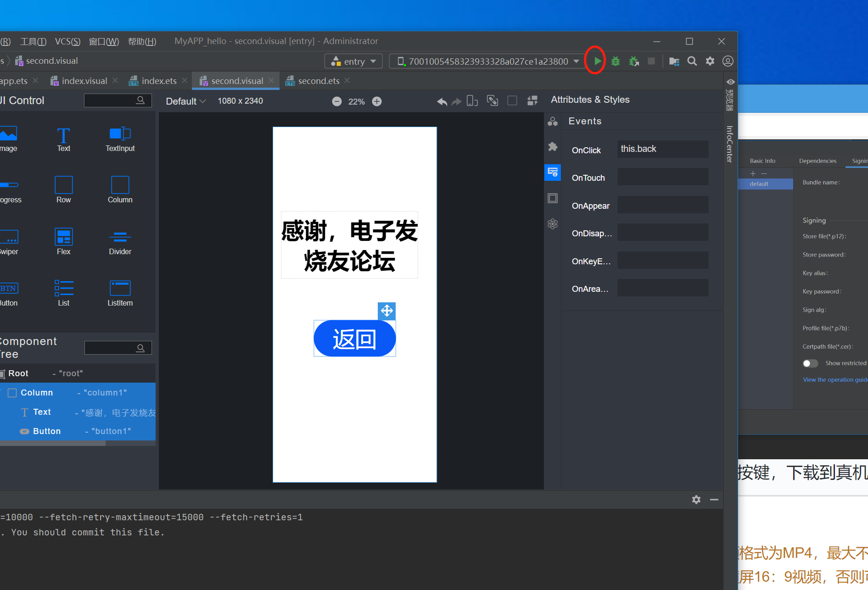Pick the Row layout component
Image resolution: width=868 pixels, height=590 pixels.
(63, 190)
